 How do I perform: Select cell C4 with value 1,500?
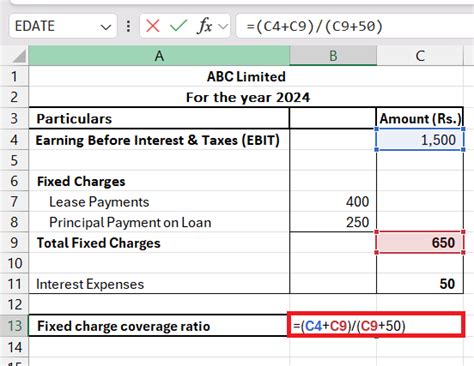point(420,140)
